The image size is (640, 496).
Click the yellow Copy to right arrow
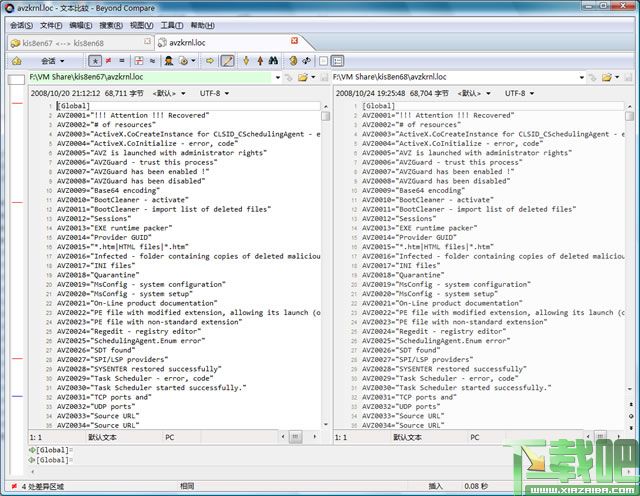[210, 61]
